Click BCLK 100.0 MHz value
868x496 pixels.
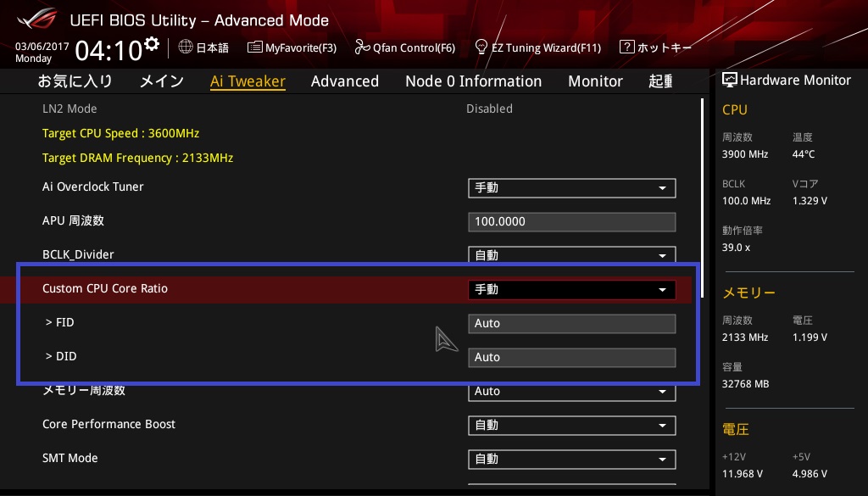click(x=746, y=200)
